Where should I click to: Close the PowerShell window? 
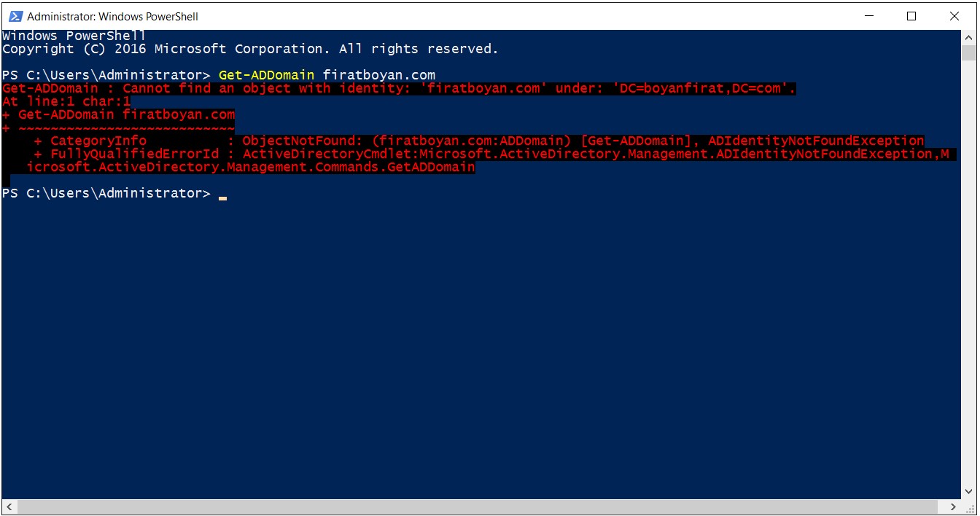click(x=954, y=16)
